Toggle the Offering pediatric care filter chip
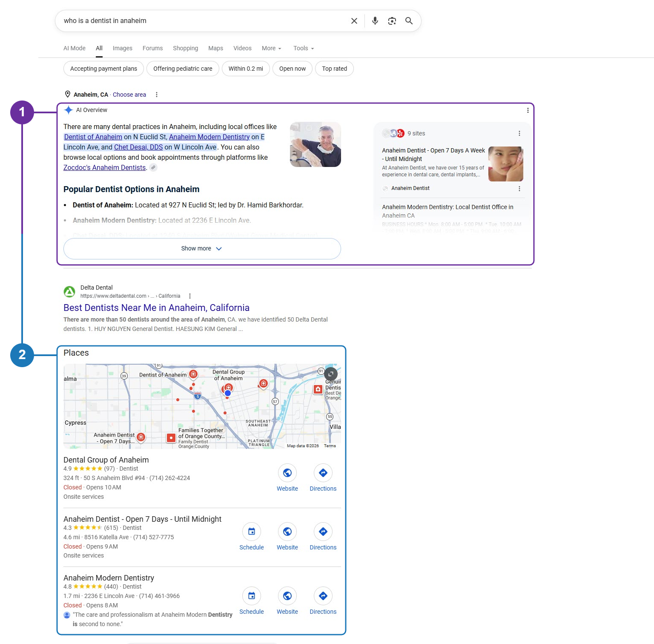This screenshot has height=644, width=654. click(x=183, y=69)
